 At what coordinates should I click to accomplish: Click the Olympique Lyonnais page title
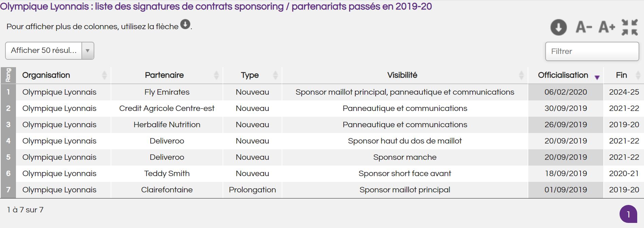click(216, 6)
